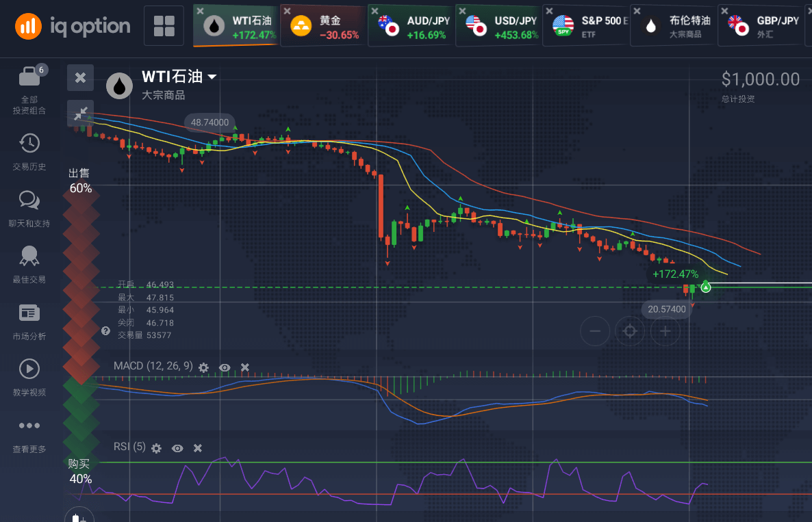Close the WTI石油 tab
The height and width of the screenshot is (522, 812).
(x=200, y=11)
